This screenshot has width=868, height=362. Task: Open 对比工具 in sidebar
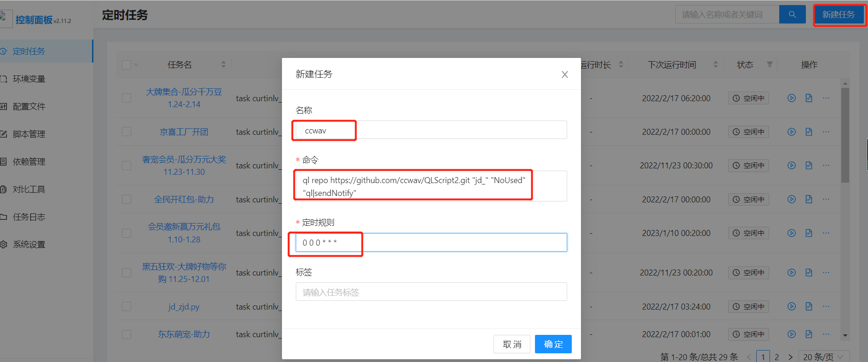point(46,189)
